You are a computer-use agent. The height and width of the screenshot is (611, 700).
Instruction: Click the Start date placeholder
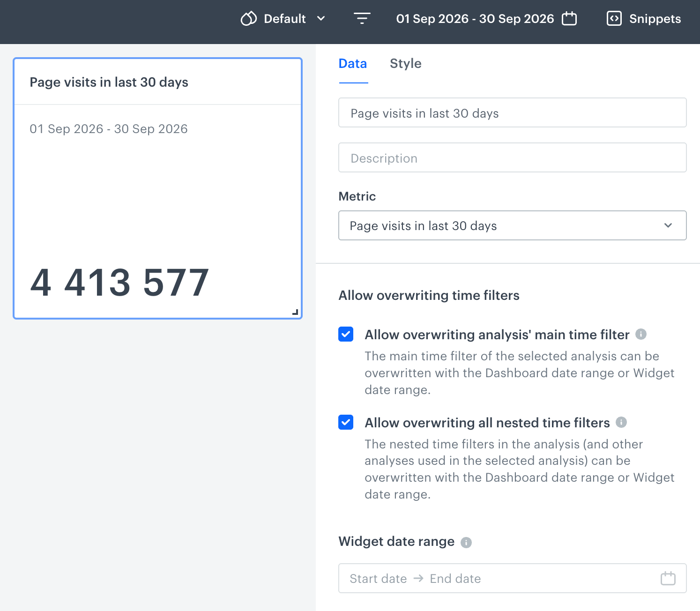(x=378, y=579)
